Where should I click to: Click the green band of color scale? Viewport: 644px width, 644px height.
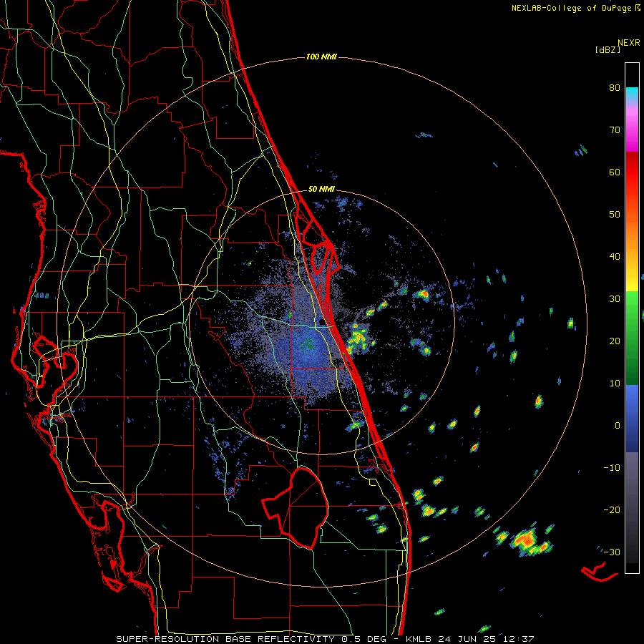632,338
